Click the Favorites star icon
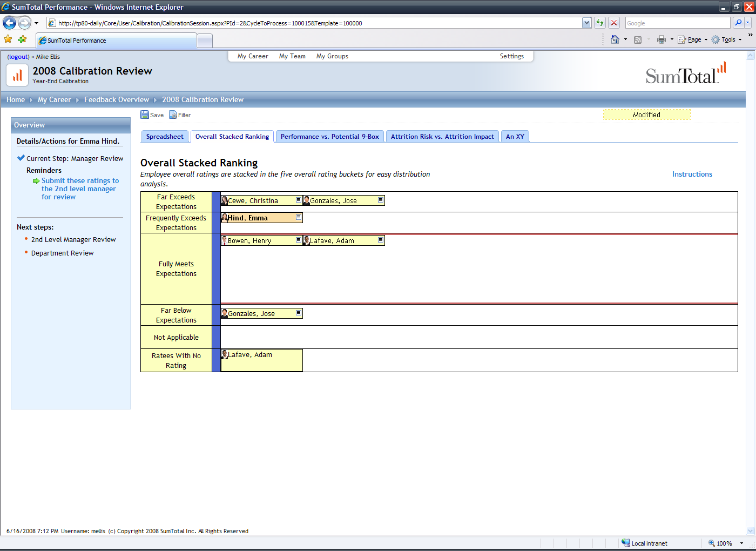This screenshot has height=551, width=756. pyautogui.click(x=8, y=39)
